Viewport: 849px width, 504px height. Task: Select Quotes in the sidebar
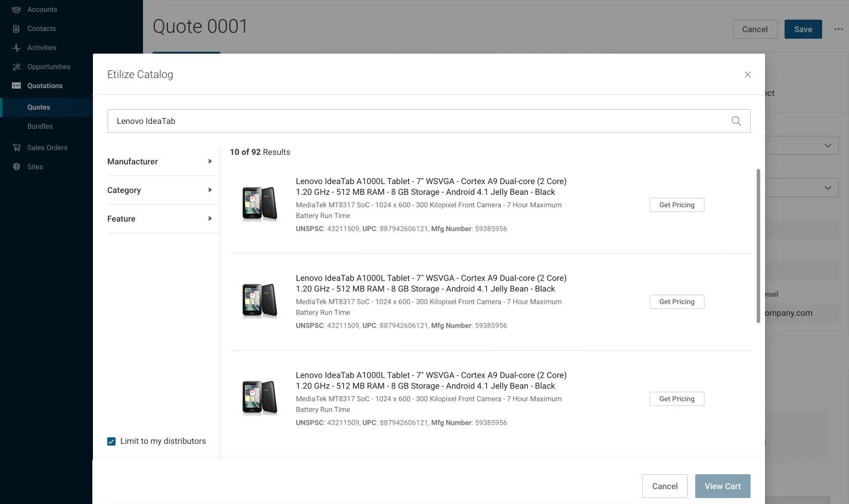click(x=39, y=107)
